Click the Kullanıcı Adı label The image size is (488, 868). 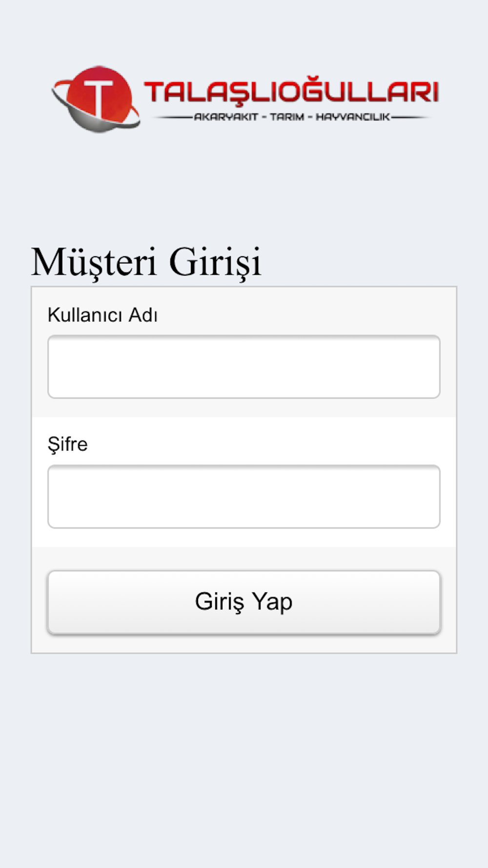click(x=102, y=315)
